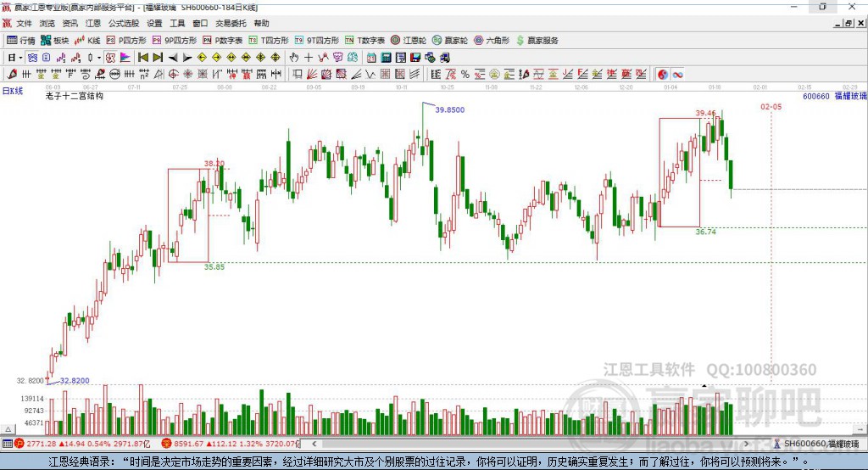
Task: Select the angle lines drawing tool
Action: (356, 75)
